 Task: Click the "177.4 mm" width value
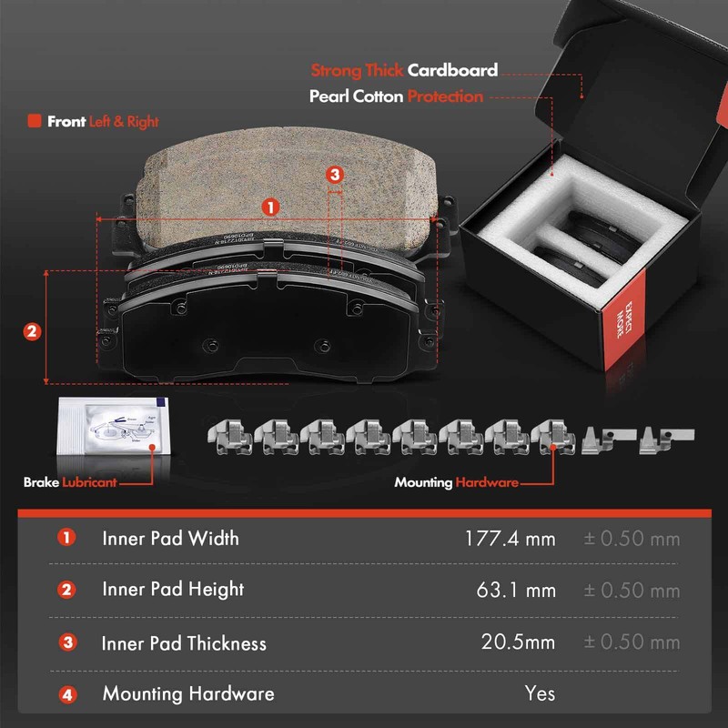pos(511,539)
